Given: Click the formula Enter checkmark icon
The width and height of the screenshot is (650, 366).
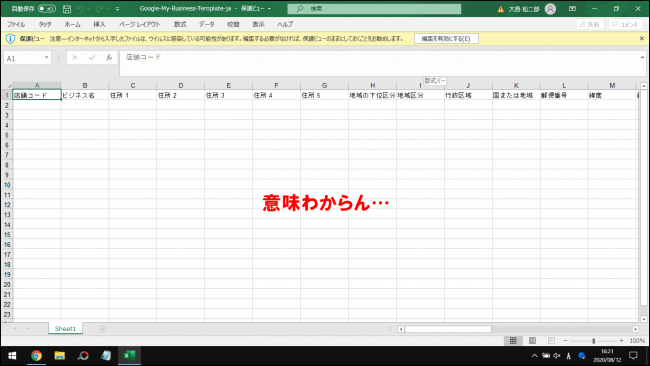Looking at the screenshot, I should [92, 58].
